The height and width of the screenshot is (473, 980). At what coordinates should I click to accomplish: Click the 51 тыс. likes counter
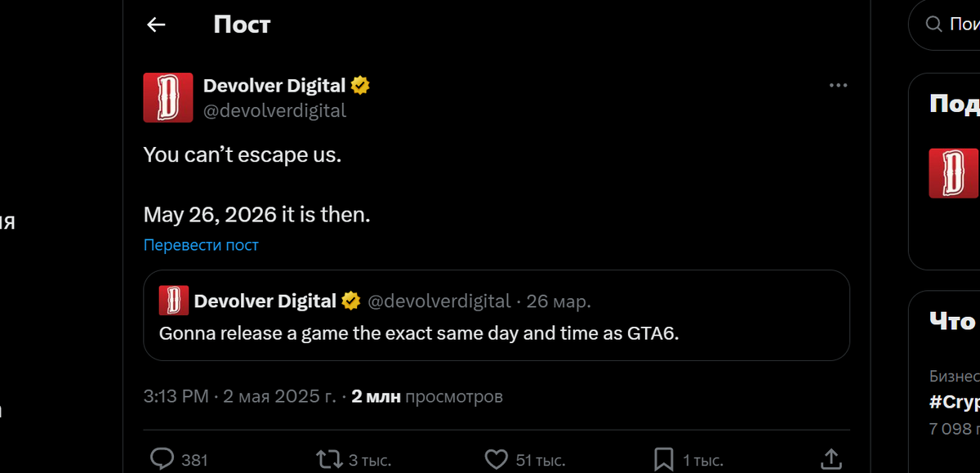(x=541, y=459)
